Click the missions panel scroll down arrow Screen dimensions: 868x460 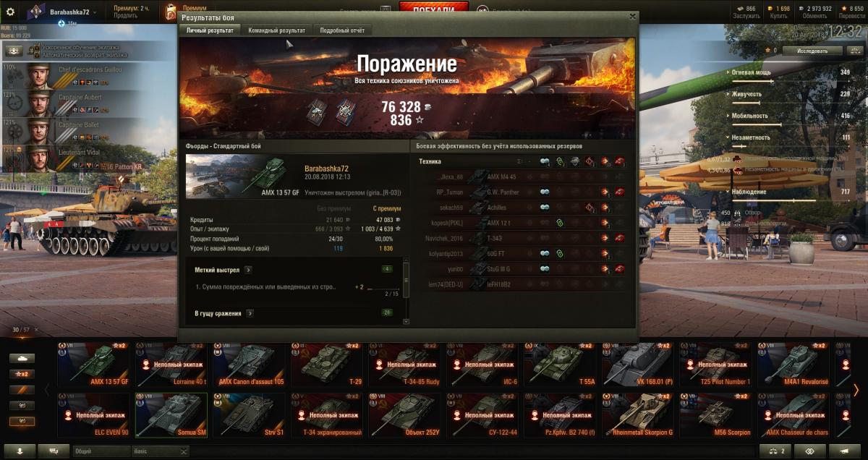tap(406, 322)
